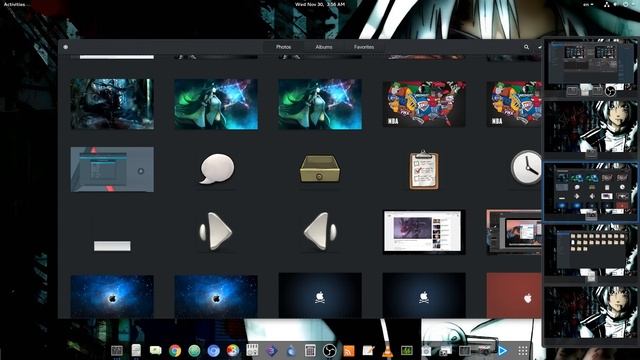
Task: Switch to the Favorites tab
Action: (364, 47)
